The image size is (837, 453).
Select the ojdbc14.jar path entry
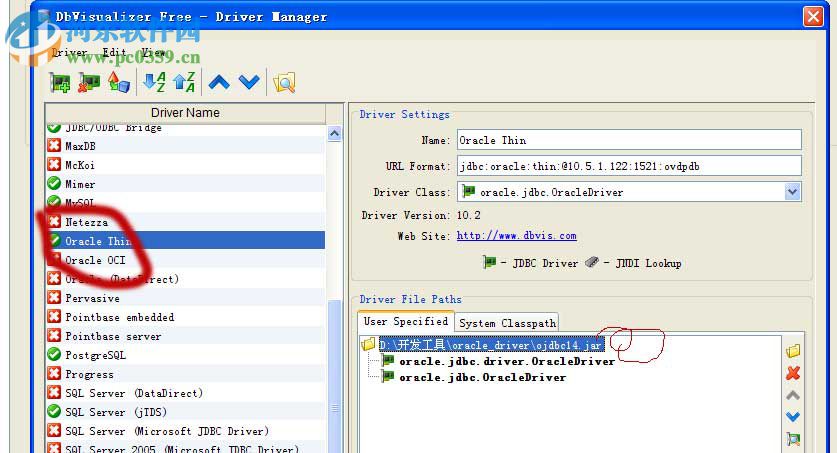tap(491, 345)
